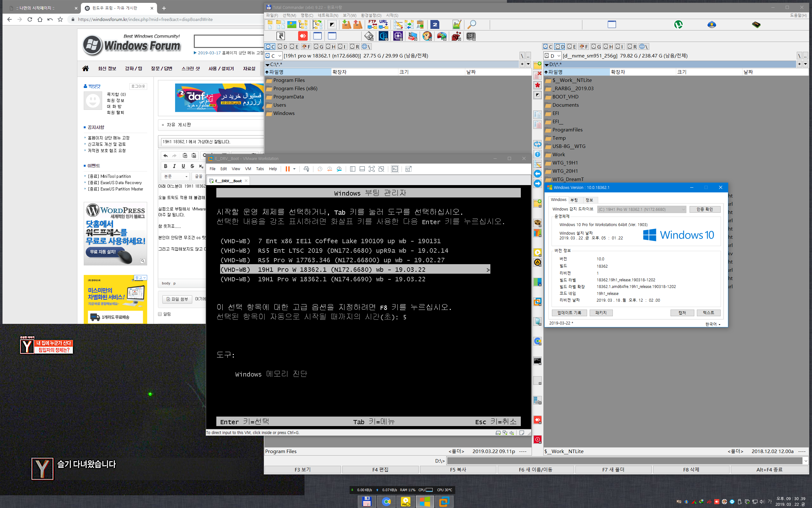Screen dimensions: 812x508
Task: Open the 환경설정(O) menu
Action: pyautogui.click(x=371, y=16)
